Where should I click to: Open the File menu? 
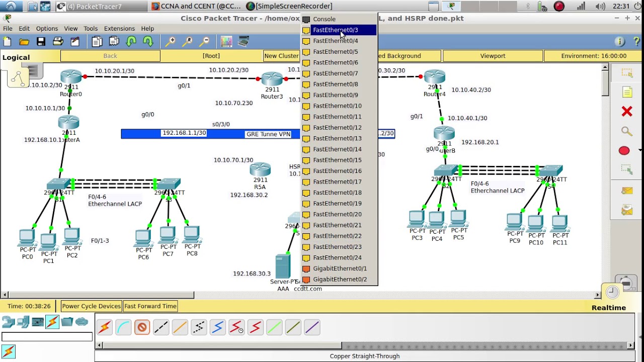[8, 29]
